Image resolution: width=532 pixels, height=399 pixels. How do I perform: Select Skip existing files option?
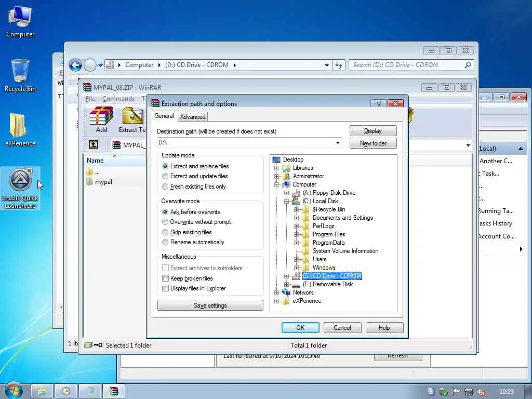pyautogui.click(x=187, y=232)
